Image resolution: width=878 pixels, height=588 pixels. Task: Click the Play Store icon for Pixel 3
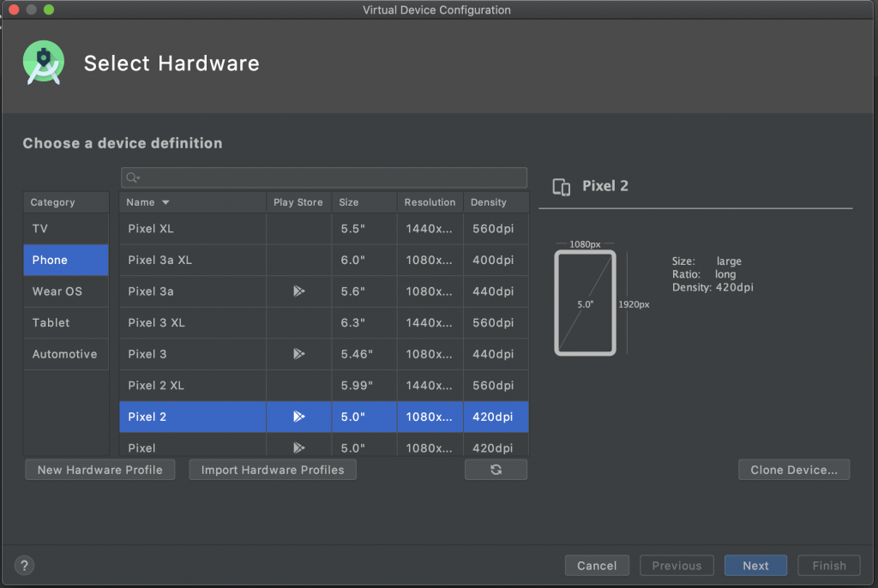[x=298, y=354]
